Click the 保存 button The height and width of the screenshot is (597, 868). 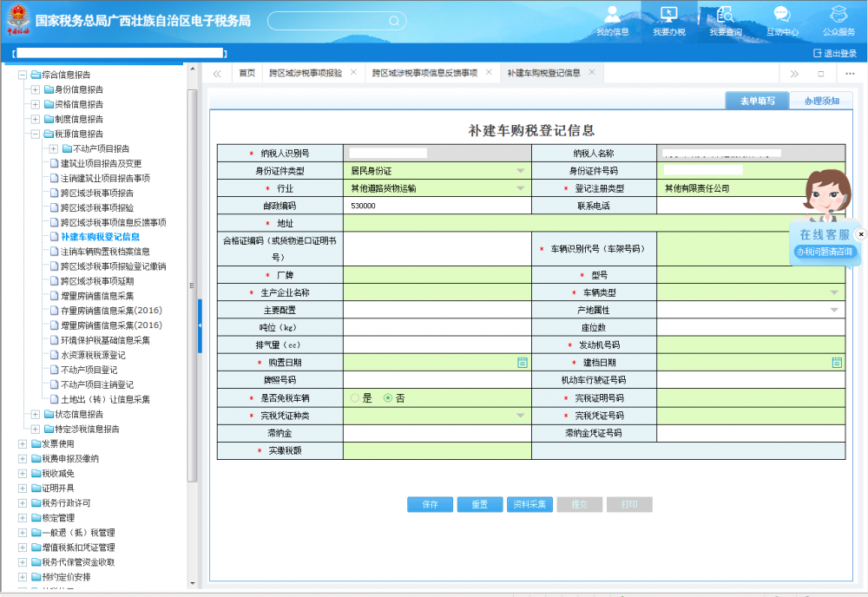[x=430, y=504]
